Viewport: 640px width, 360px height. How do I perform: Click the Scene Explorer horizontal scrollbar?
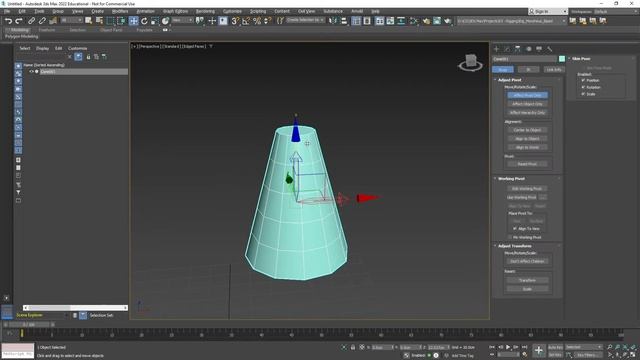(76, 308)
